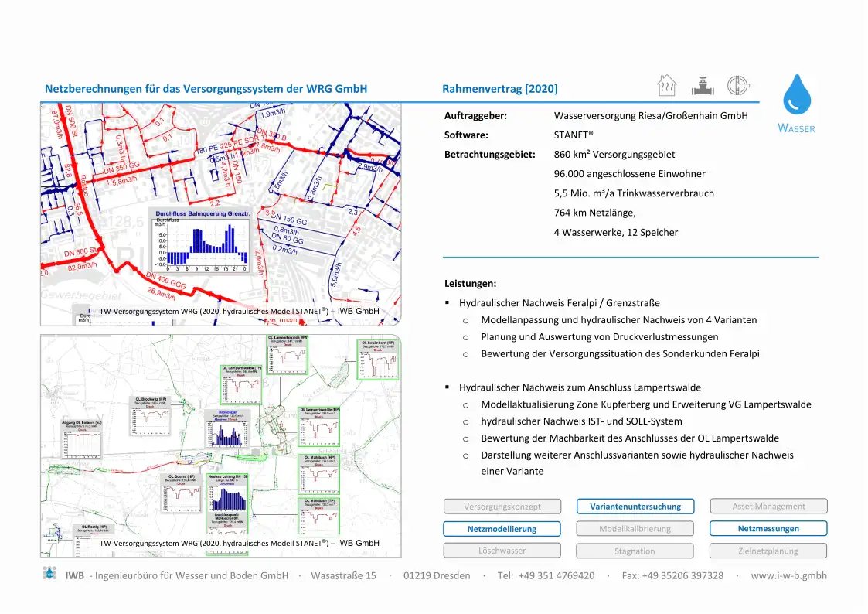Click the Tel +49 351 4769420 number
The height and width of the screenshot is (614, 868).
tap(546, 575)
